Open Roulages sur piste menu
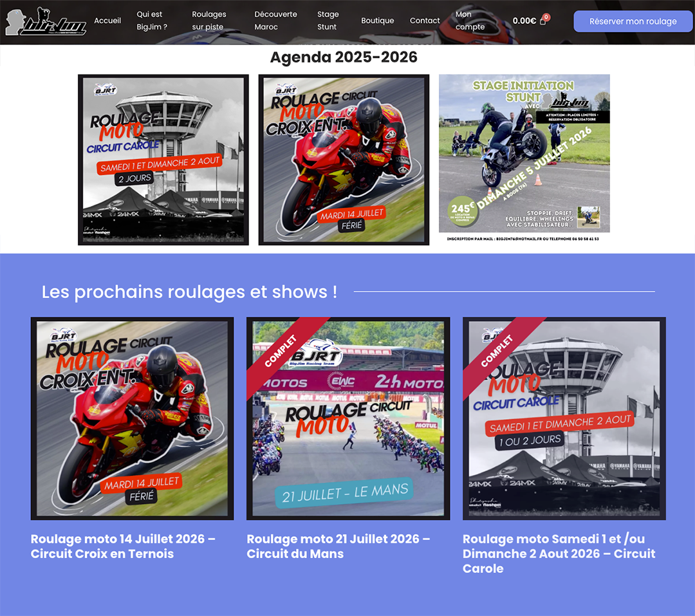This screenshot has width=695, height=616. pos(208,21)
